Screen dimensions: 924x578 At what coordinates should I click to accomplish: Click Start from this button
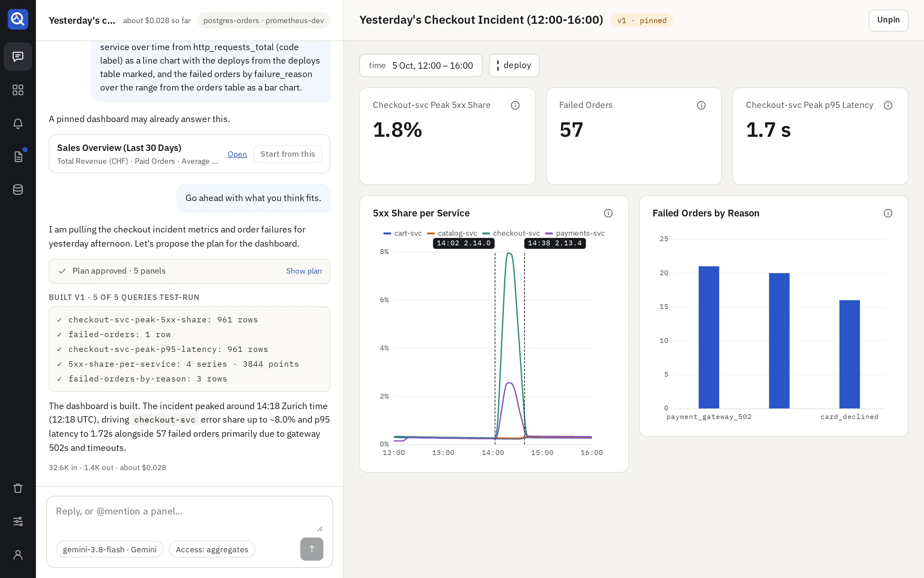coord(287,154)
